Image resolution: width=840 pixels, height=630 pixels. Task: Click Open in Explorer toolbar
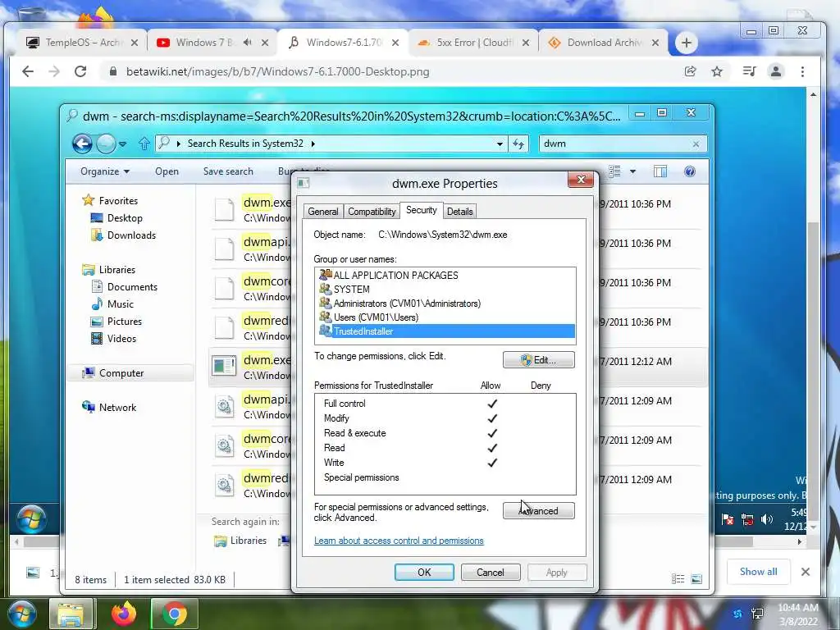167,171
